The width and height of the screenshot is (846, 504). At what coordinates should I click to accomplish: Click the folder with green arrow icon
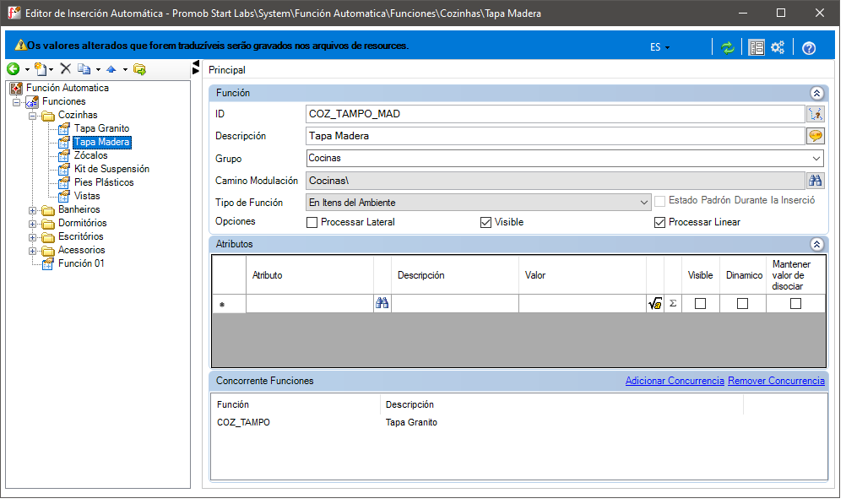[140, 69]
